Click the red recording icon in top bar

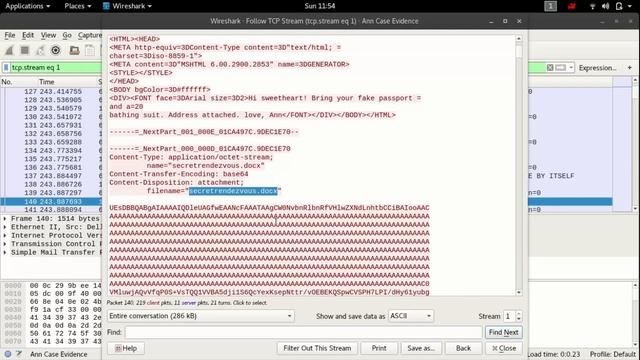[571, 6]
